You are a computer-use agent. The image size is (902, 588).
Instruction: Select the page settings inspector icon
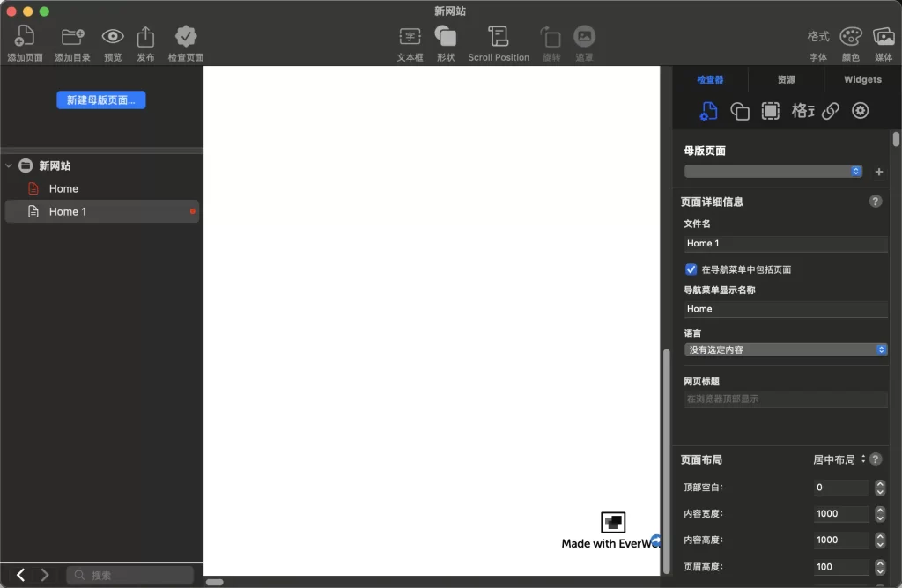[709, 111]
